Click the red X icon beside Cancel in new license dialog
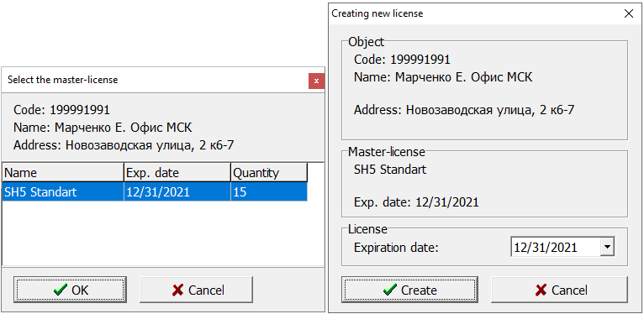 pos(541,290)
